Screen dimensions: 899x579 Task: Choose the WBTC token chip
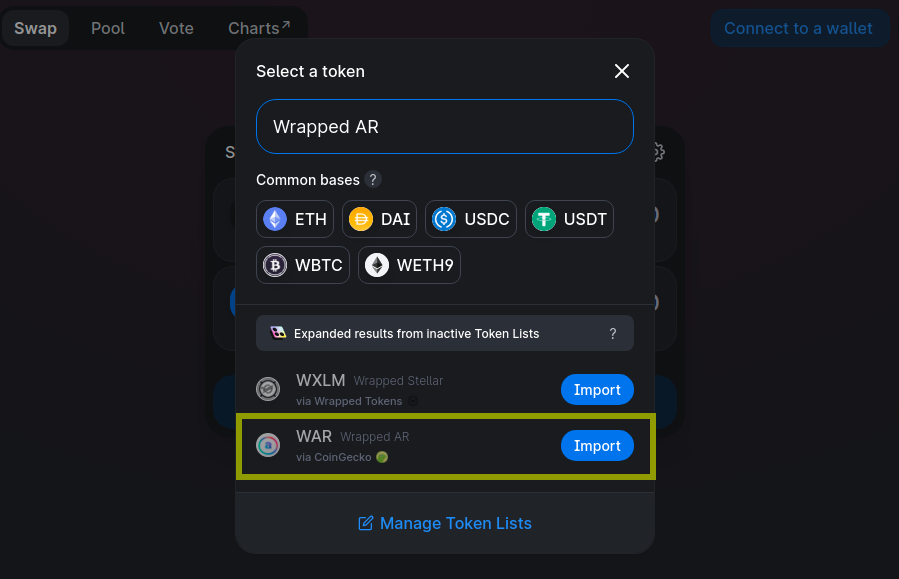coord(303,265)
